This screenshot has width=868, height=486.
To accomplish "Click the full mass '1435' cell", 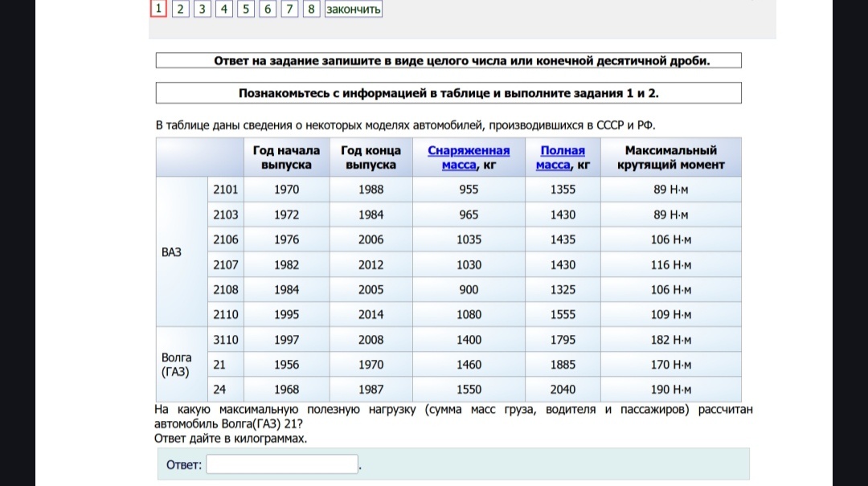I will [x=563, y=239].
